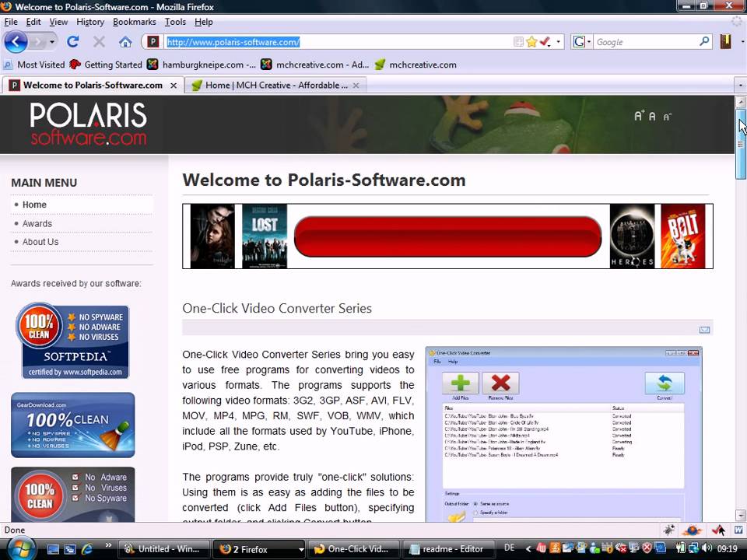This screenshot has height=560, width=747.
Task: Click the volume speaker tray icon
Action: 707,548
